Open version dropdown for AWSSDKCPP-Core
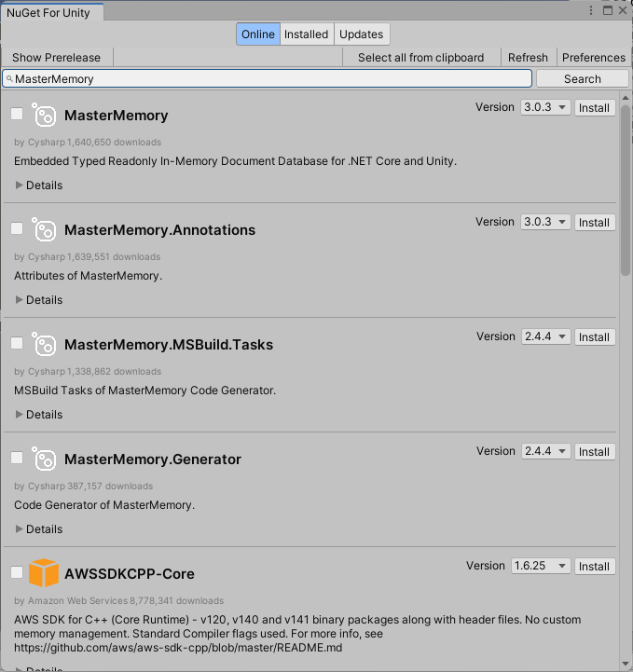 click(x=541, y=566)
